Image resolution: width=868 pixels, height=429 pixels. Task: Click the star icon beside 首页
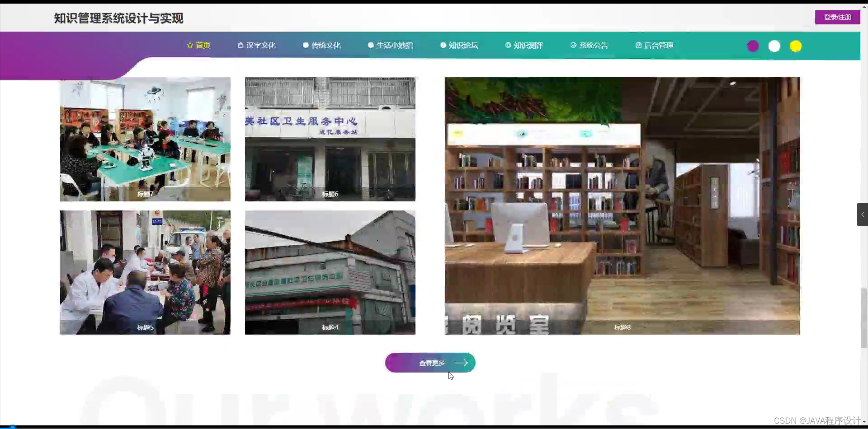point(190,45)
